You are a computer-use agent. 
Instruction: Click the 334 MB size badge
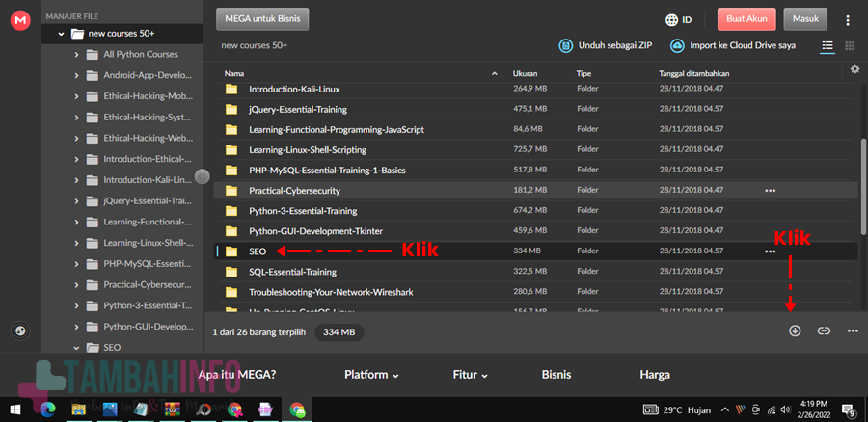click(339, 332)
